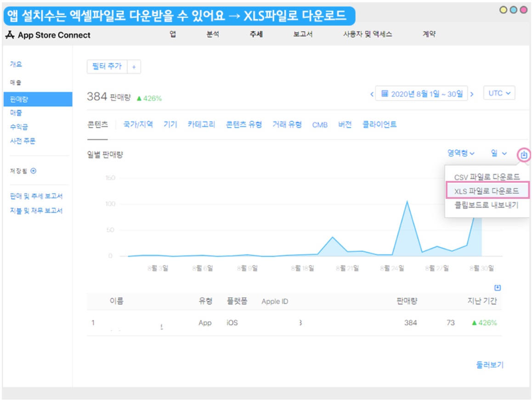This screenshot has width=532, height=401.
Task: Select 판매량 in the sidebar
Action: [x=38, y=99]
